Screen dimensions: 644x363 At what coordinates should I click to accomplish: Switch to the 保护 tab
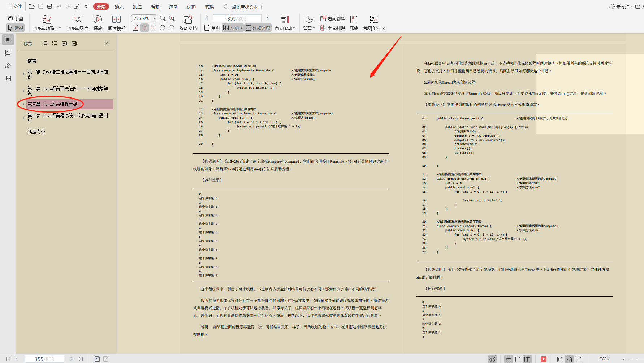click(x=191, y=6)
